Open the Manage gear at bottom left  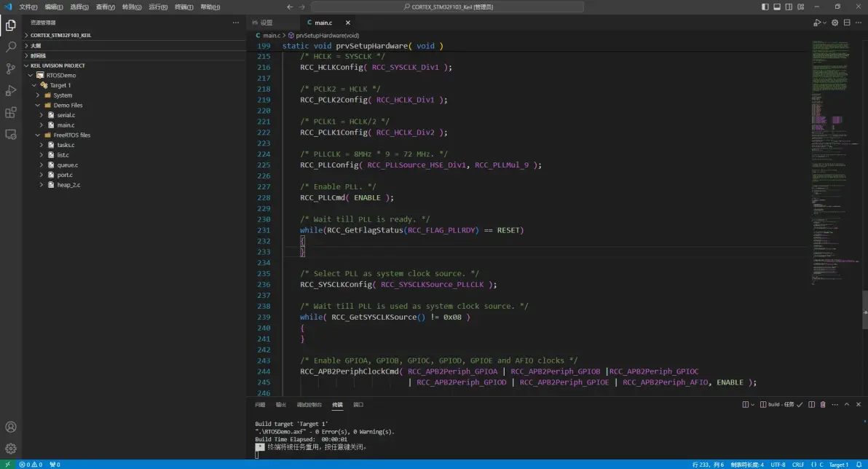[x=11, y=449]
